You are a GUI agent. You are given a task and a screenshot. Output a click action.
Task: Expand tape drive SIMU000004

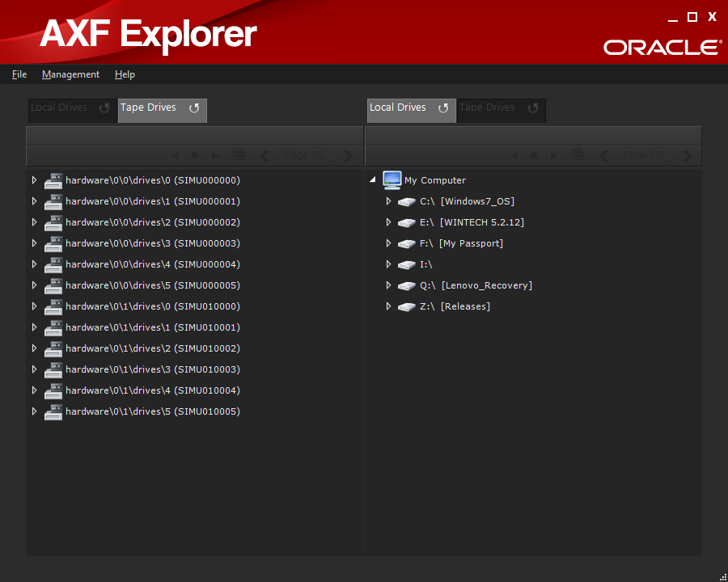point(34,264)
